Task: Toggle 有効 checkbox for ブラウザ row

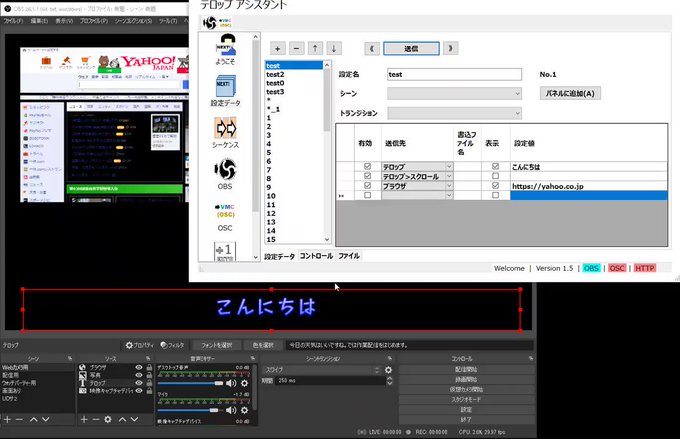Action: tap(367, 185)
